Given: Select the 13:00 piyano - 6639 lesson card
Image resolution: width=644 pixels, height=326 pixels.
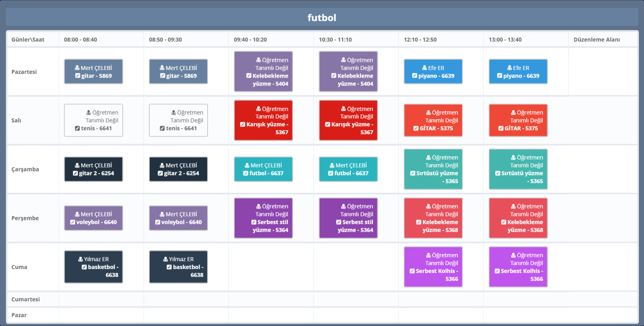Looking at the screenshot, I should coord(518,72).
